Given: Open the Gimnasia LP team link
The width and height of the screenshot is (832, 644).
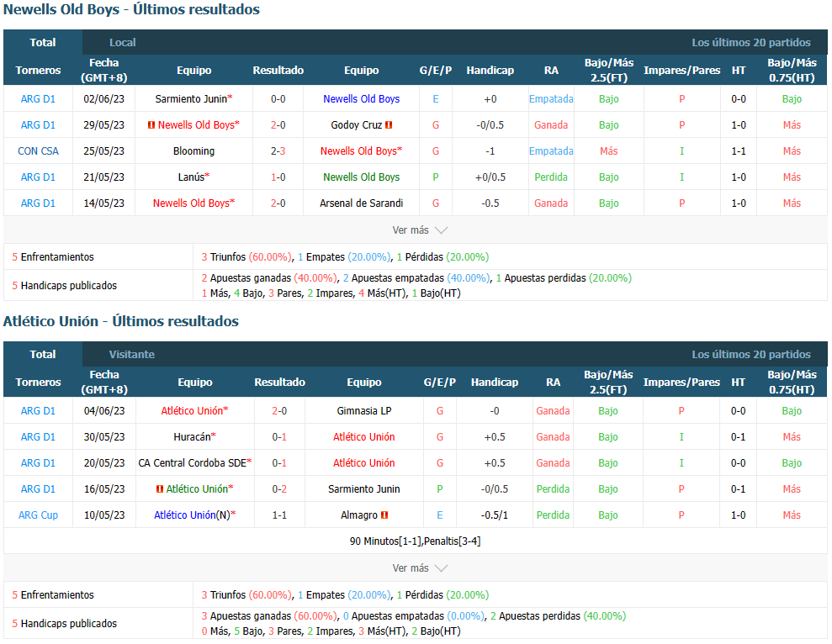Looking at the screenshot, I should pyautogui.click(x=364, y=411).
